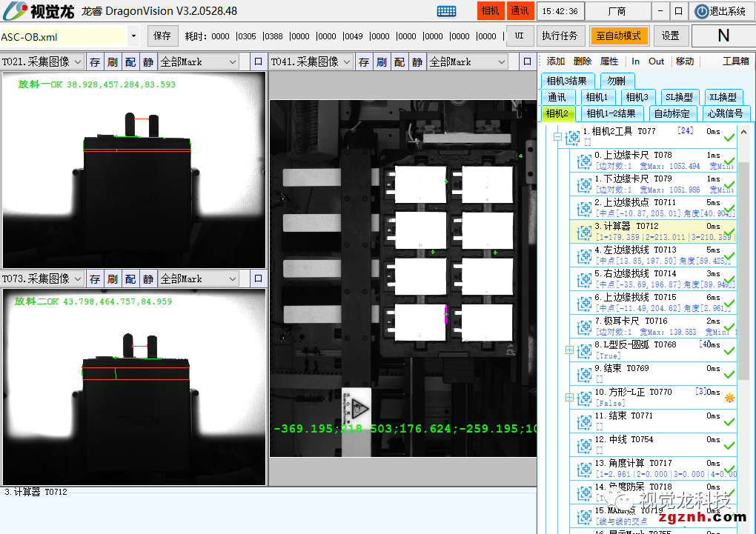Click the 刷 refresh icon in T041 panel
The height and width of the screenshot is (534, 756).
click(x=381, y=62)
